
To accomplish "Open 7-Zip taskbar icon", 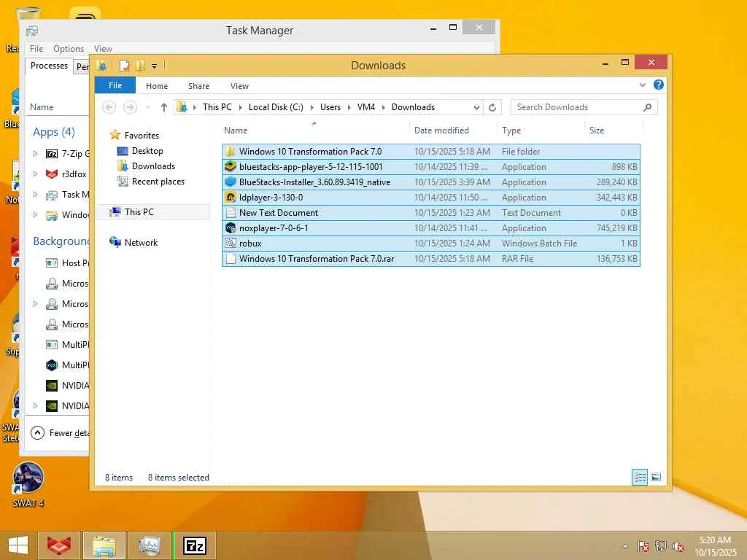I will click(195, 545).
